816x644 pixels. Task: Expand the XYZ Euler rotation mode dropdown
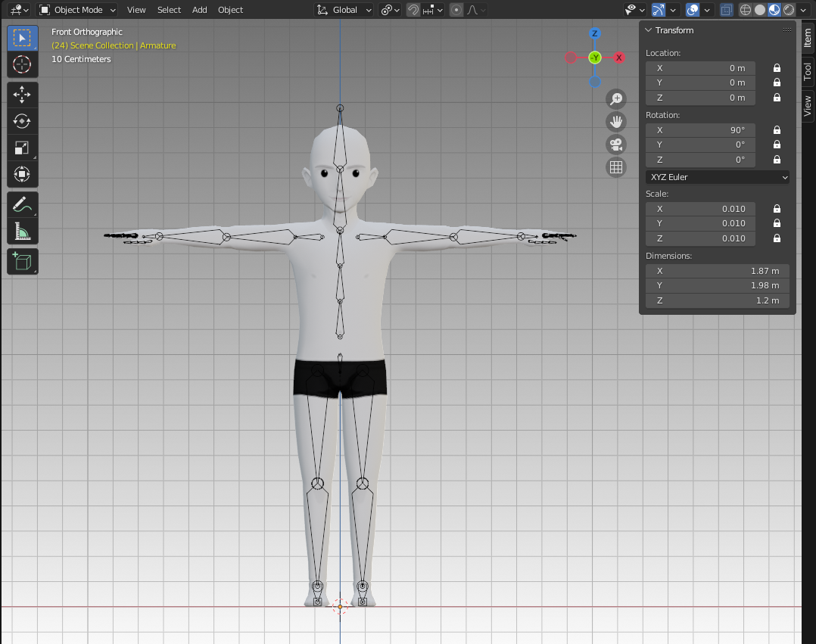click(x=718, y=177)
